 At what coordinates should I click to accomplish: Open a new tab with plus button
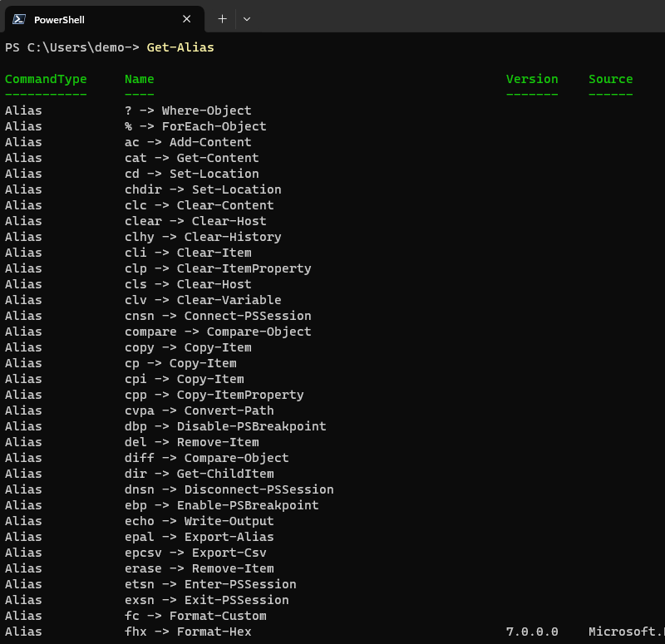click(222, 19)
